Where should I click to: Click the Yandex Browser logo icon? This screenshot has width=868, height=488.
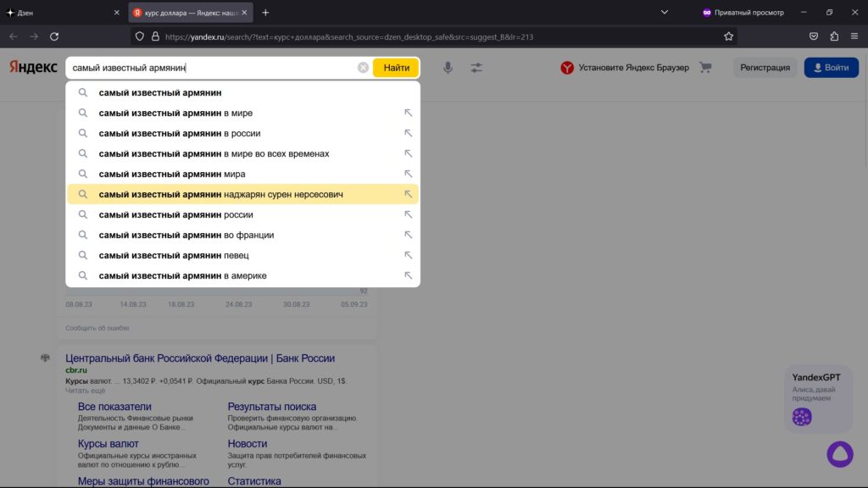coord(567,68)
